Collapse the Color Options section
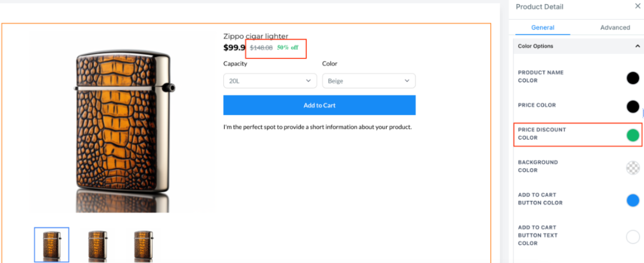The width and height of the screenshot is (644, 263). (638, 46)
